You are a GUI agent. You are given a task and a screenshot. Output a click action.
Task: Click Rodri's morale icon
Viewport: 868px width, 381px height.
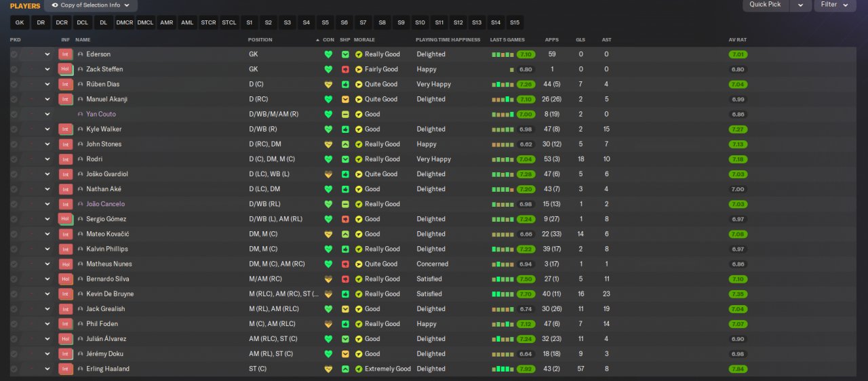(x=359, y=159)
